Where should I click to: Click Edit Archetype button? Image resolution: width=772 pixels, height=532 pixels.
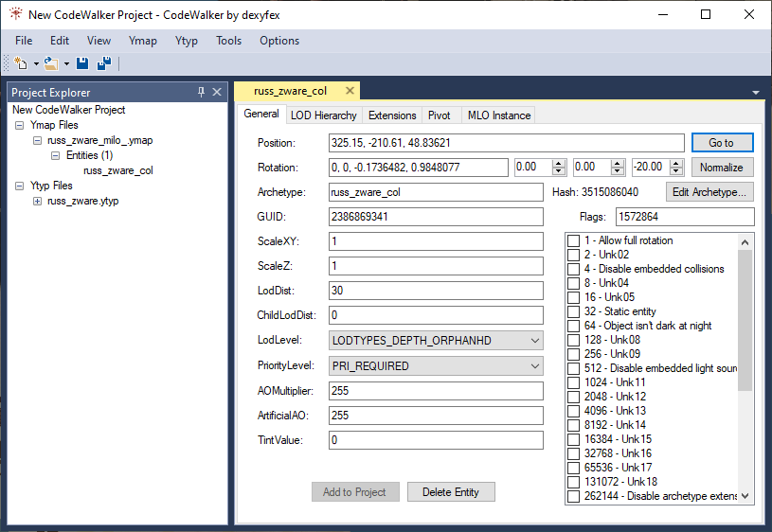(x=709, y=192)
